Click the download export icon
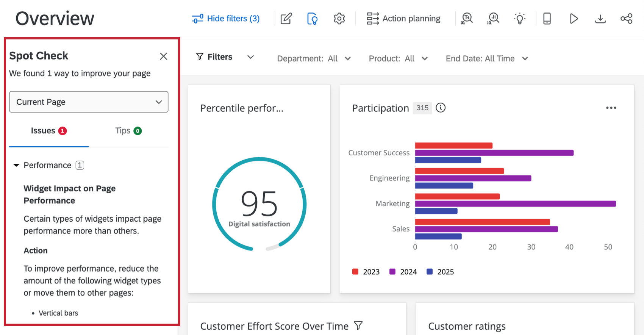Viewport: 644px width, 335px height. click(x=600, y=19)
